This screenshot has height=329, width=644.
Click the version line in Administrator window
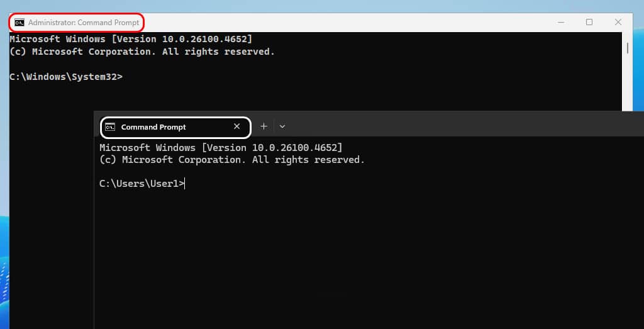pyautogui.click(x=131, y=40)
